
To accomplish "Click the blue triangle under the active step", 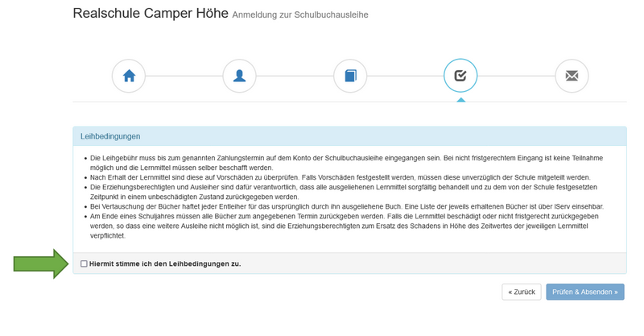I will point(460,98).
